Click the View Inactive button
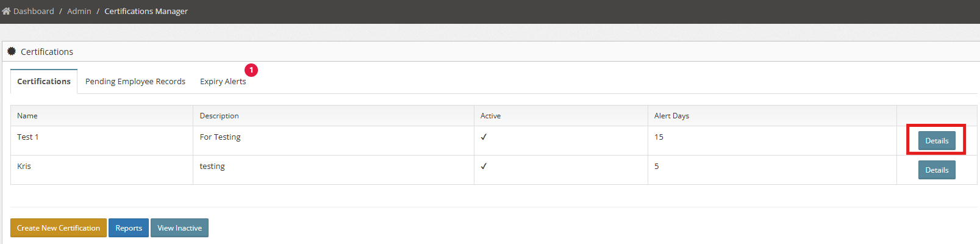This screenshot has height=244, width=980. pos(179,228)
